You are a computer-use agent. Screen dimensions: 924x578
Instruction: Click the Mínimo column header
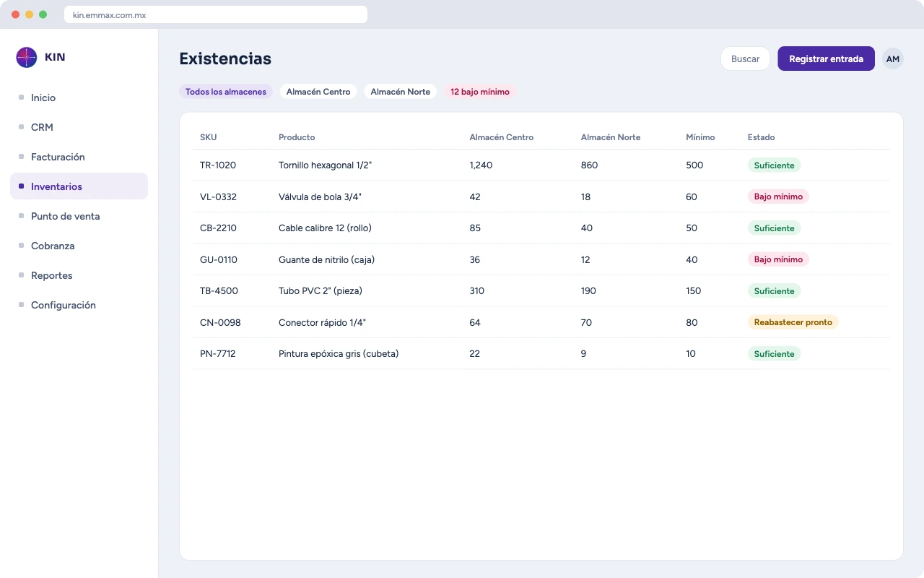(700, 137)
